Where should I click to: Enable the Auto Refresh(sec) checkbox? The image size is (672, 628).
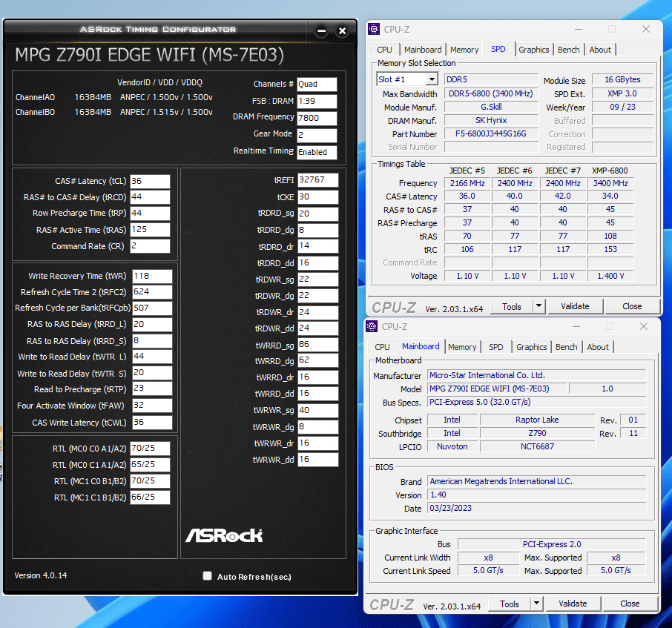pos(208,576)
